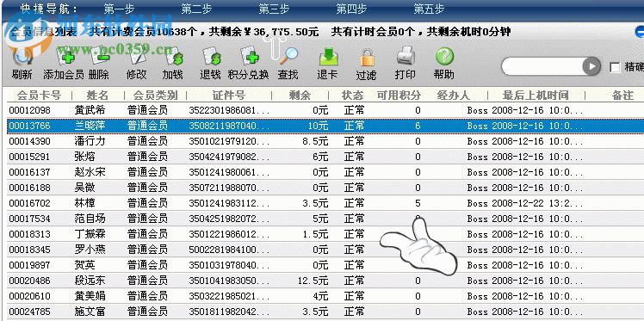Click the search input field
This screenshot has height=321, width=644.
pos(542,66)
